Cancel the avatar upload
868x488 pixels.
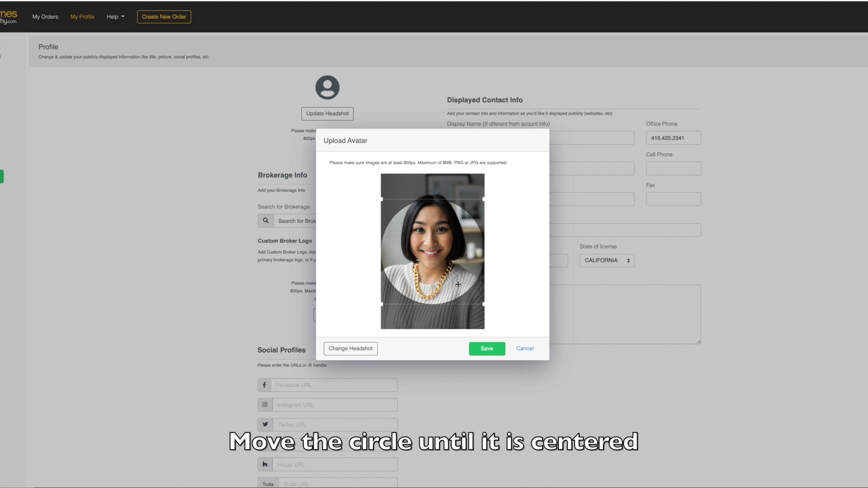524,348
